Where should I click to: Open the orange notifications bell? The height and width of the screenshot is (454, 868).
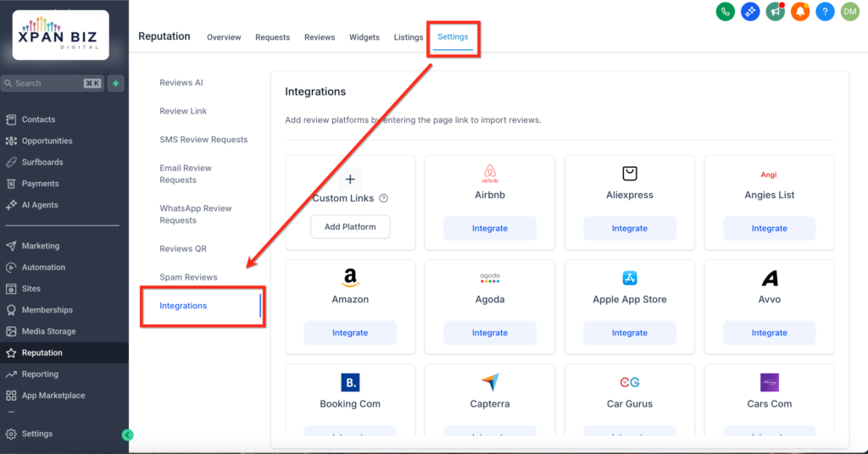point(800,12)
